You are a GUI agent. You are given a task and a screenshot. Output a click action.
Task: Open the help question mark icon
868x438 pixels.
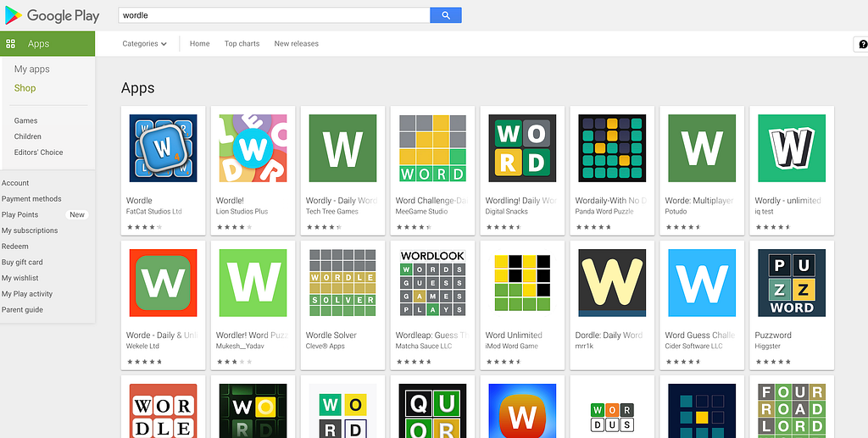[x=861, y=44]
